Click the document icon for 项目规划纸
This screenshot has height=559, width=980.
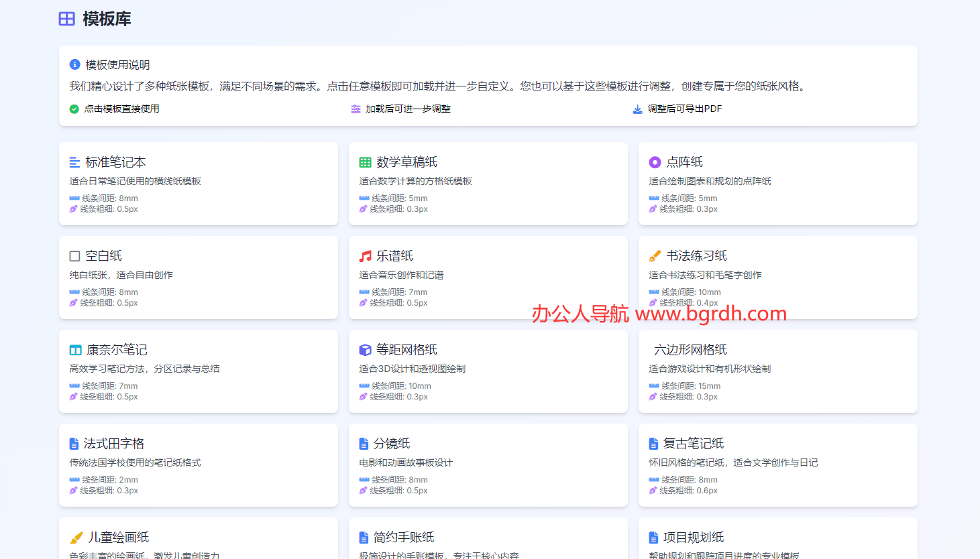(653, 538)
